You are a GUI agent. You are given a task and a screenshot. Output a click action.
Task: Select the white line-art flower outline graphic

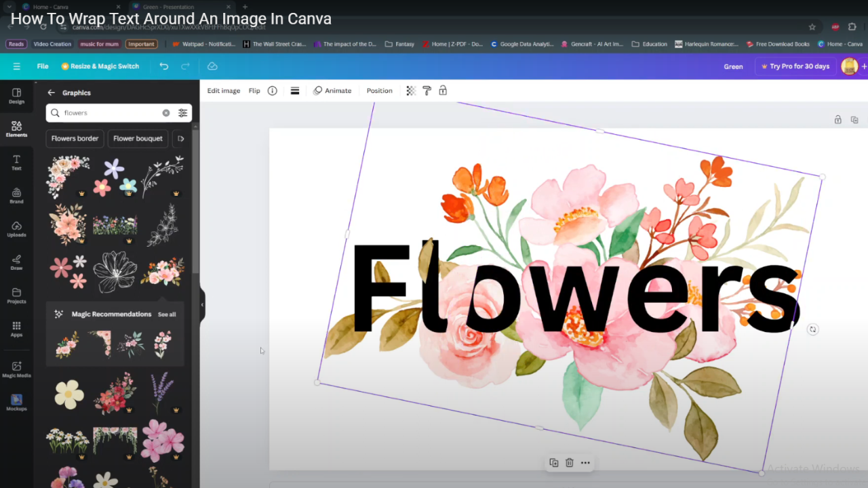(115, 272)
